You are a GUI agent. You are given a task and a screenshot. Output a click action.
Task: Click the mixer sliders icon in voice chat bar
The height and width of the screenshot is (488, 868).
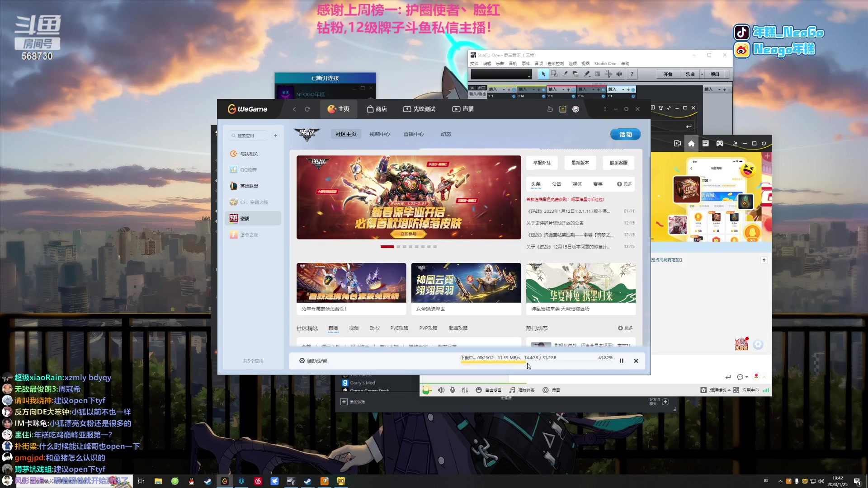[465, 390]
